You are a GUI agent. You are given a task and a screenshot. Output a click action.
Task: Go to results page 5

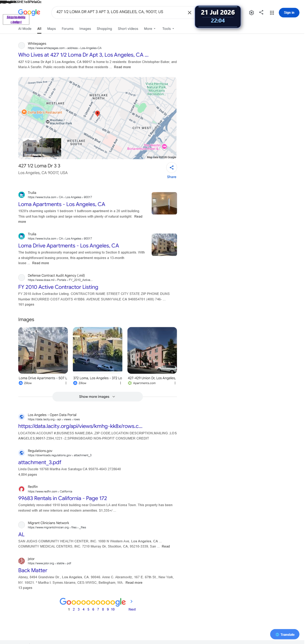tap(88, 609)
